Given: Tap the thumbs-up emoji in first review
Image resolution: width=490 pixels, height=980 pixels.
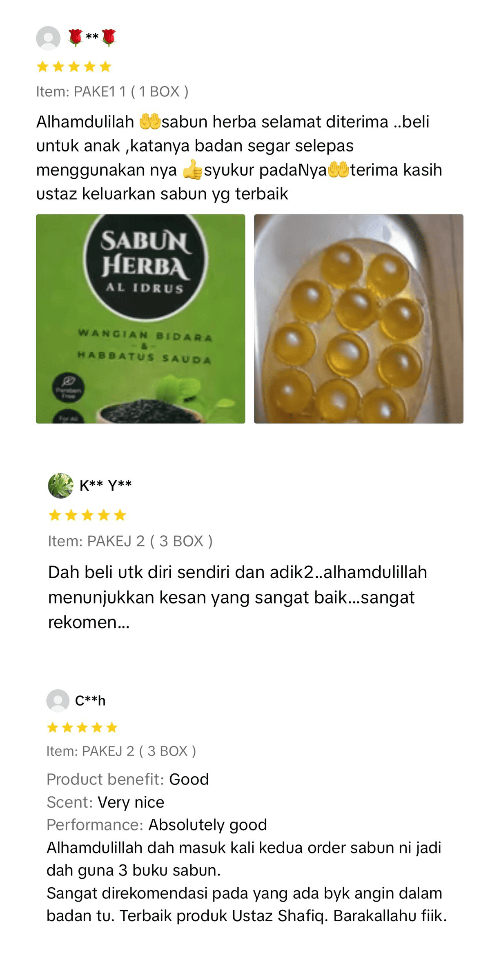Looking at the screenshot, I should (x=192, y=169).
